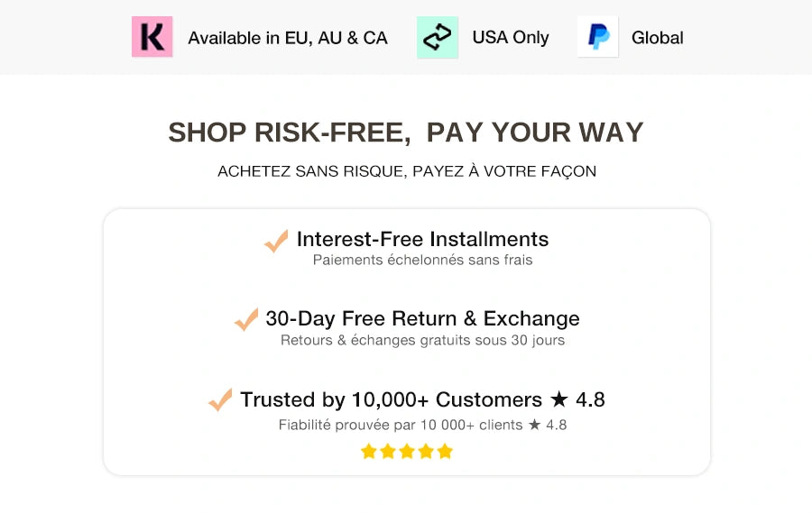Click the USA Only label
This screenshot has width=812, height=513.
coord(511,38)
